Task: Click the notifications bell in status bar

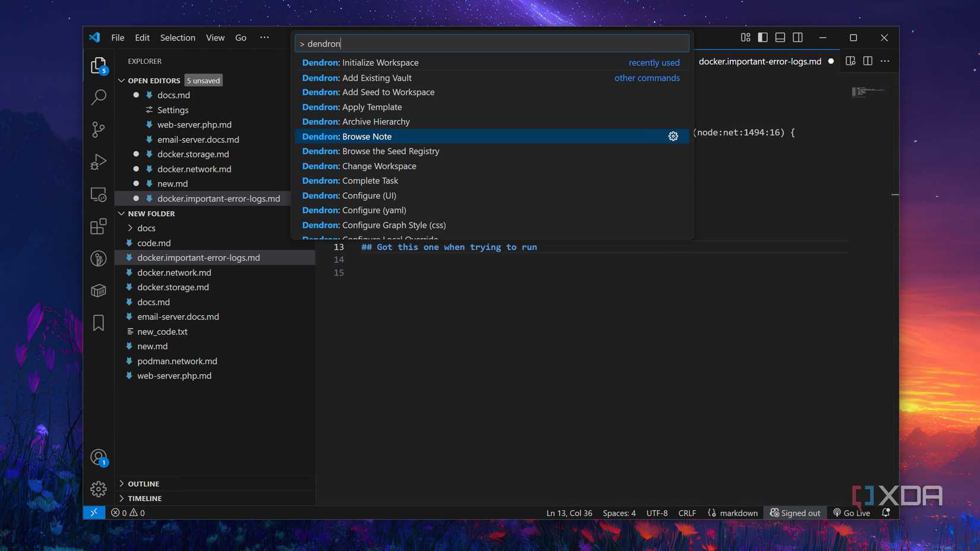Action: pos(886,512)
